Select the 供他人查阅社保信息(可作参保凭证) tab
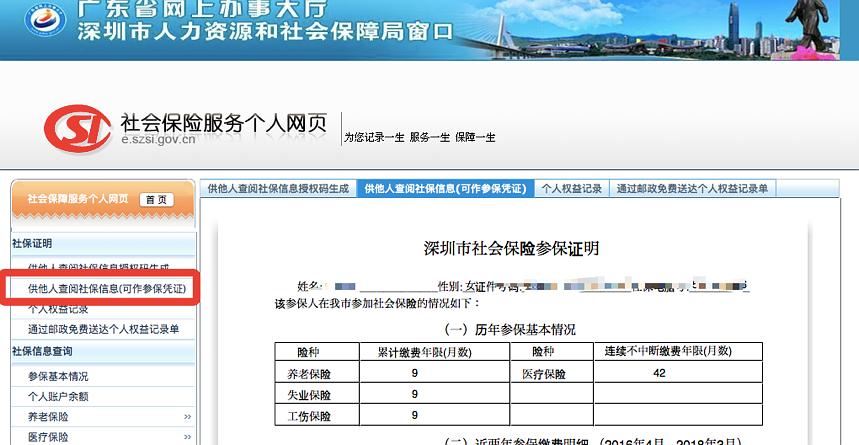This screenshot has width=859, height=445. [x=445, y=189]
